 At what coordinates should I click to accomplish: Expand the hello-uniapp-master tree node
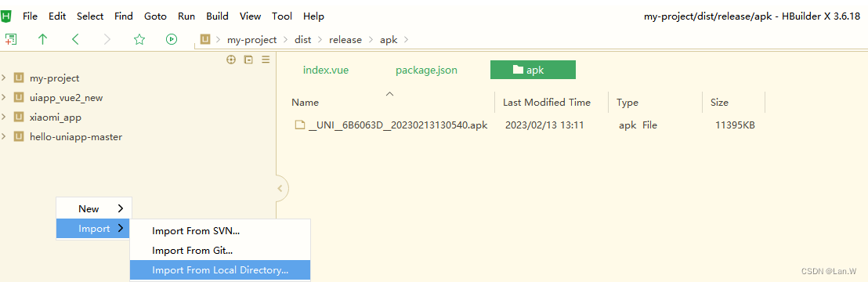tap(4, 136)
